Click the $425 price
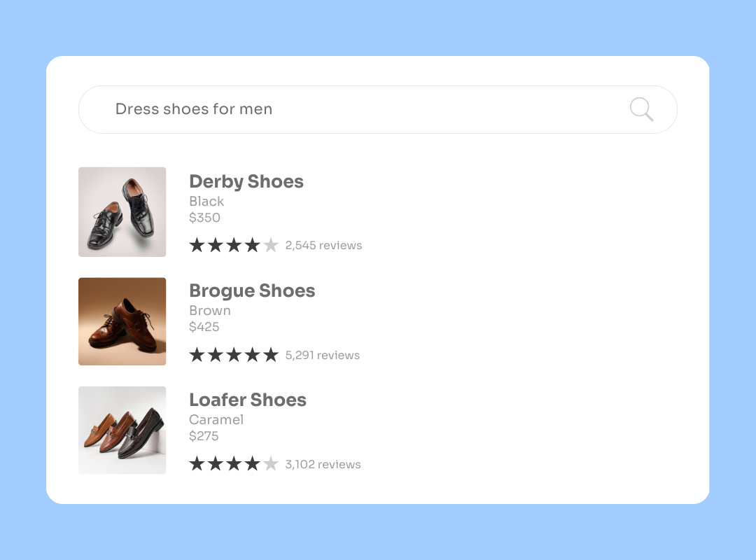 pyautogui.click(x=204, y=326)
